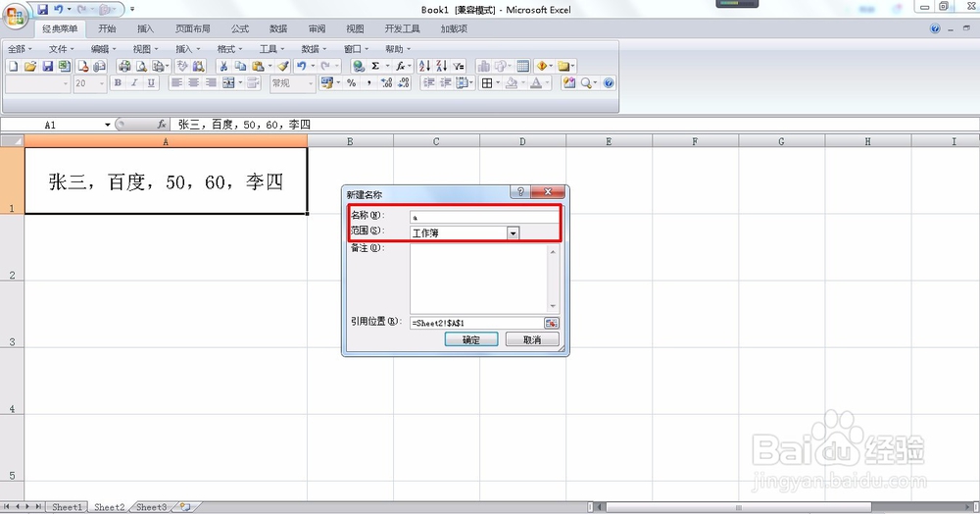Decrease decimal places
Viewport: 980px width, 514px height.
(404, 82)
